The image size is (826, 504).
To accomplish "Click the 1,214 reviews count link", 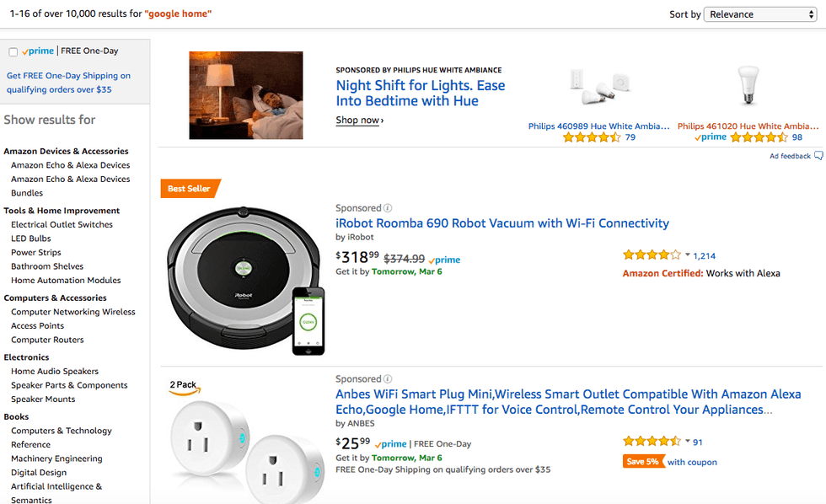I will coord(704,255).
